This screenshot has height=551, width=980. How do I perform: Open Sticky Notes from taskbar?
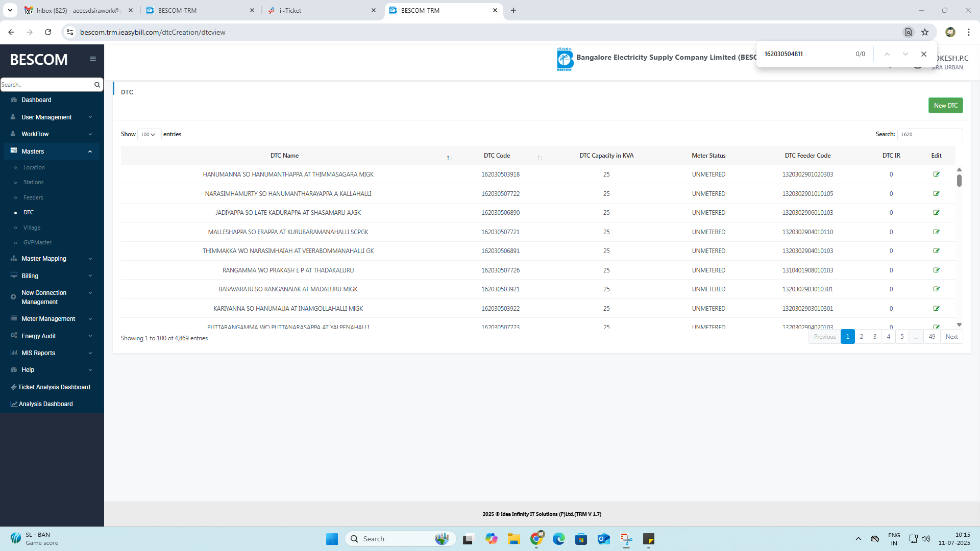(x=649, y=539)
